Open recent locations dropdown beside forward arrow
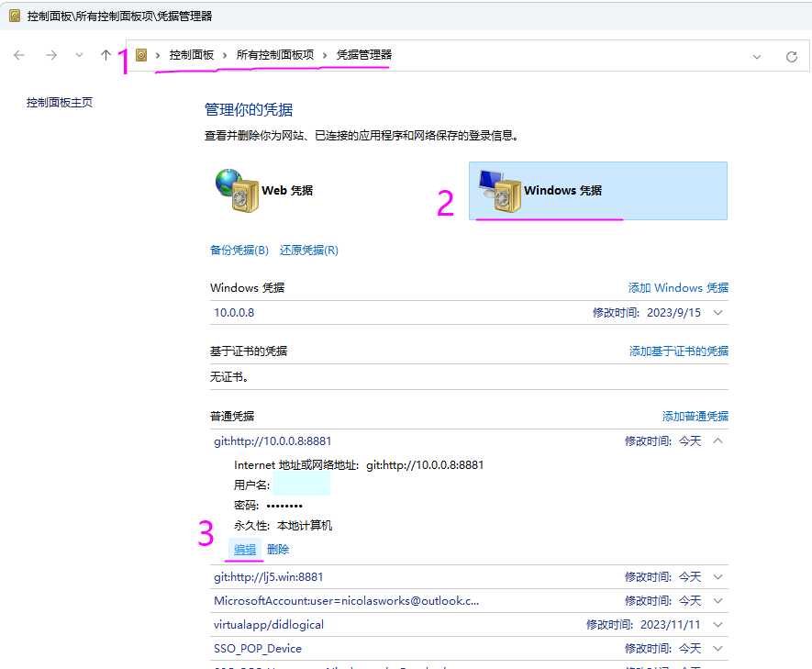 [79, 54]
